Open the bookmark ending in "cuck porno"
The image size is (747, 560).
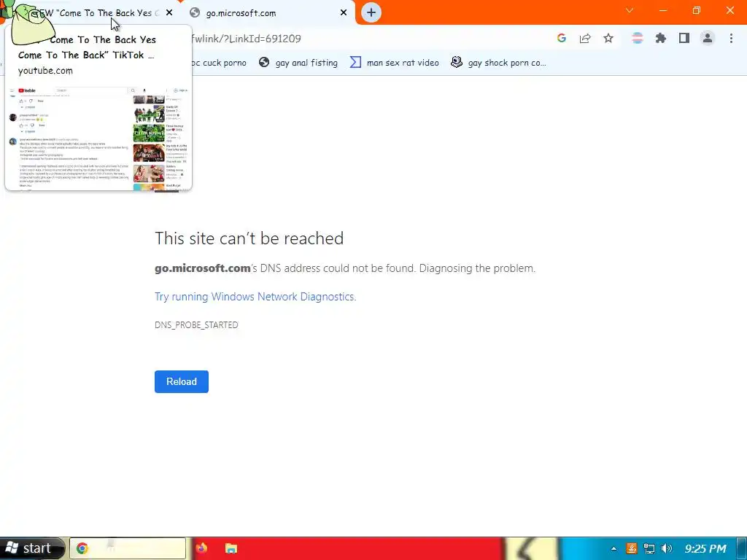point(220,63)
